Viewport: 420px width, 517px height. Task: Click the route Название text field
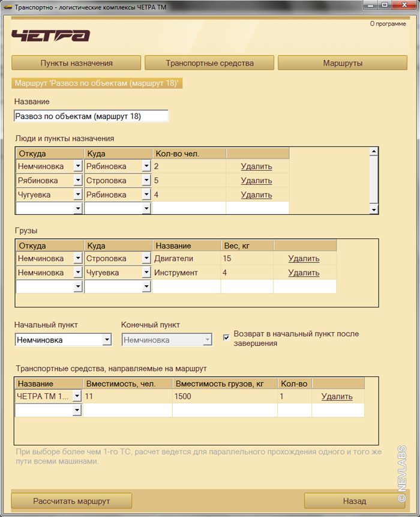[x=91, y=116]
